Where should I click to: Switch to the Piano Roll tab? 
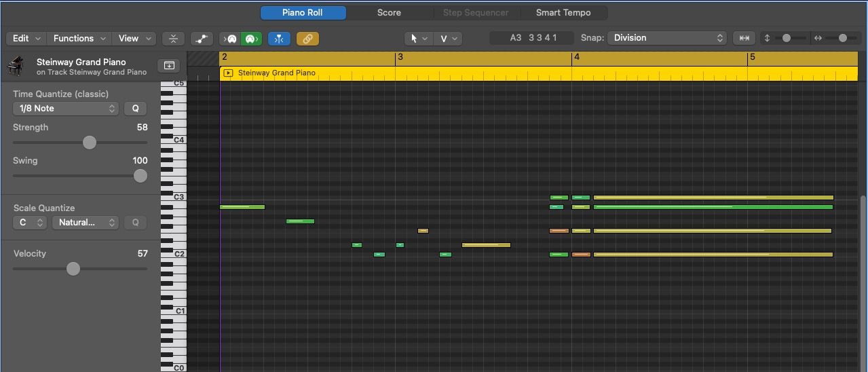coord(303,12)
